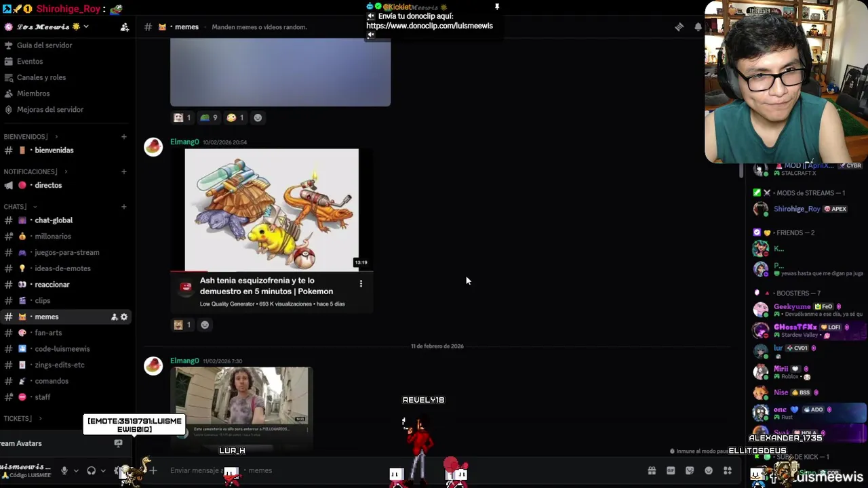This screenshot has width=868, height=488.
Task: Collapse the BIENVENIDOS category
Action: (x=31, y=137)
